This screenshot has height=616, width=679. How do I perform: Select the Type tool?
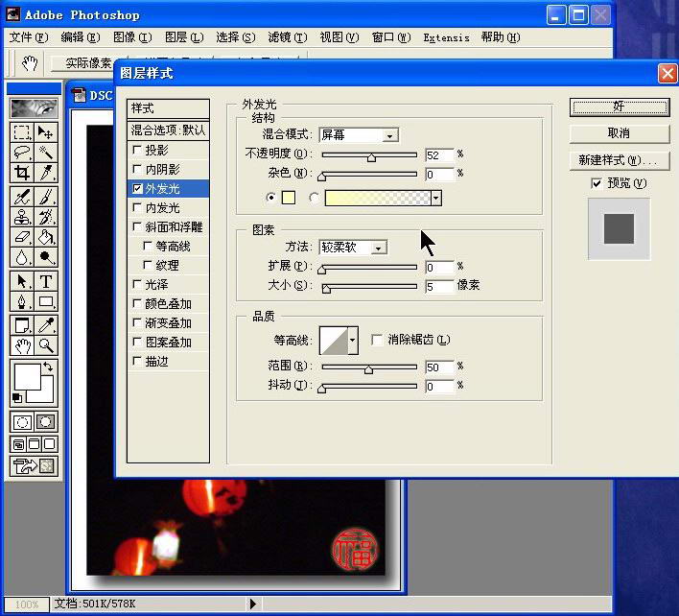pos(45,281)
